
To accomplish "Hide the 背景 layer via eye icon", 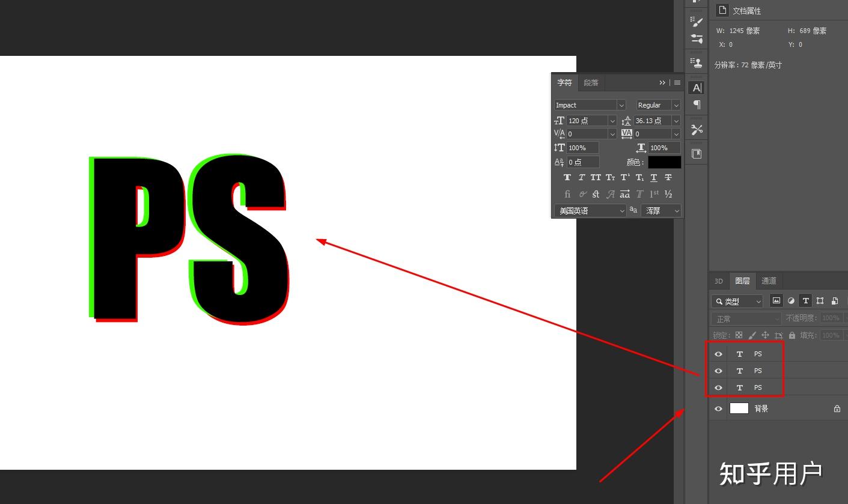I will 718,408.
